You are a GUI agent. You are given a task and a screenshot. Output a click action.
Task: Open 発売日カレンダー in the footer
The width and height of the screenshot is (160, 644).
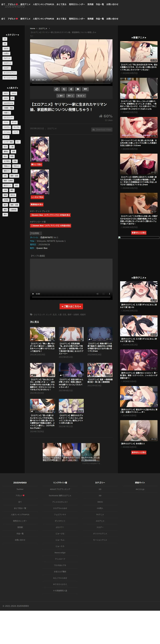pyautogui.click(x=20, y=521)
